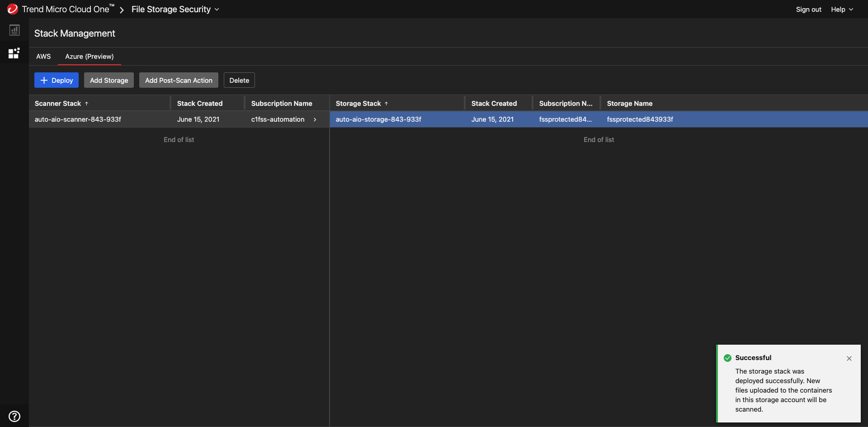
Task: Click the Sign out link
Action: (808, 9)
